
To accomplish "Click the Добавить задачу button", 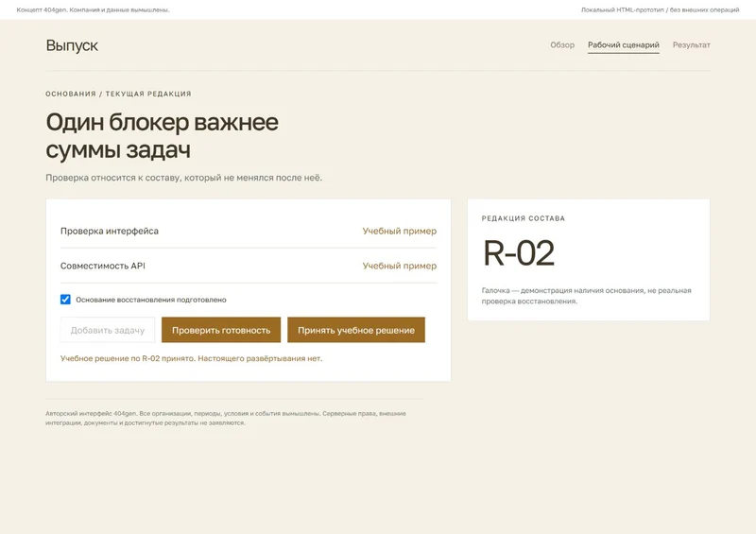I will tap(108, 330).
